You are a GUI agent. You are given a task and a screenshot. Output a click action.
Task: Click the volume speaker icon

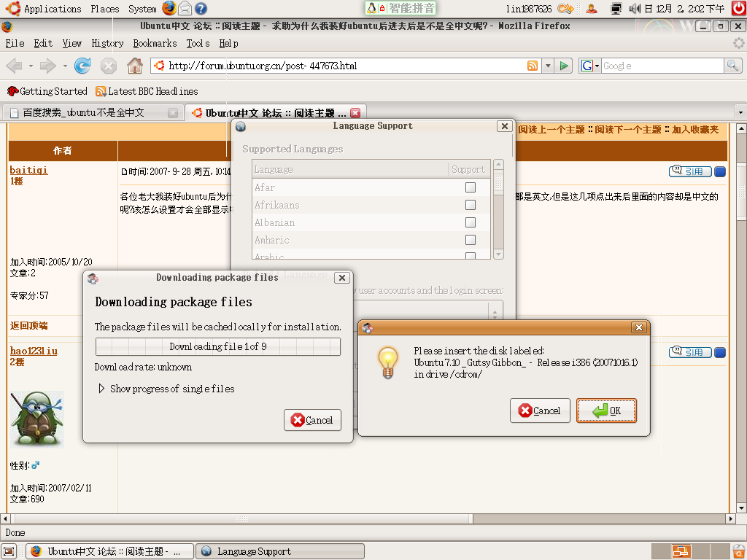point(635,8)
